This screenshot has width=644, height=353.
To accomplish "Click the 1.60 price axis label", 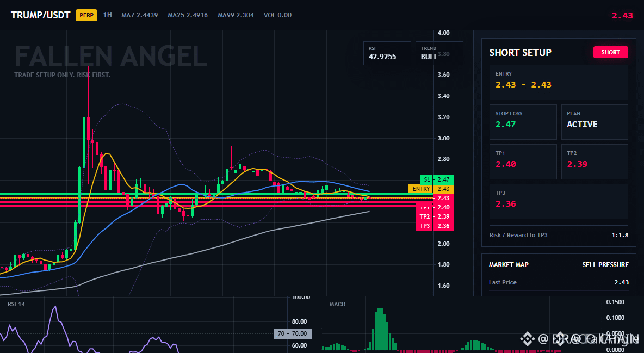I will coord(444,286).
